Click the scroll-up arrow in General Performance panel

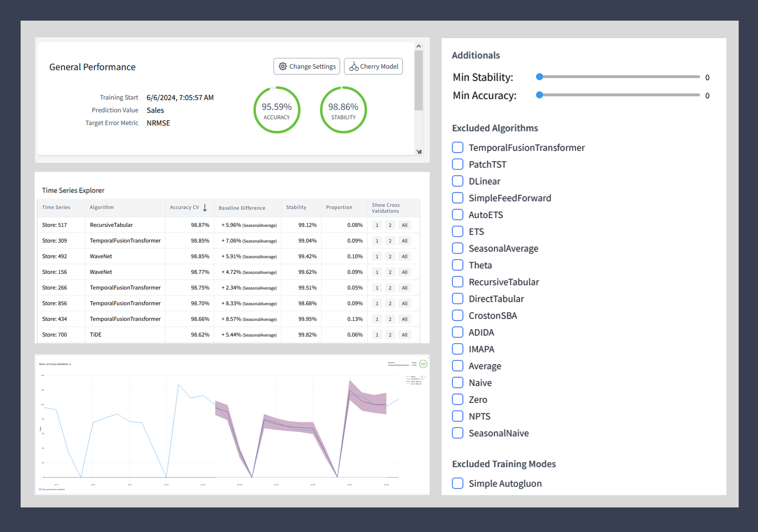pyautogui.click(x=418, y=45)
